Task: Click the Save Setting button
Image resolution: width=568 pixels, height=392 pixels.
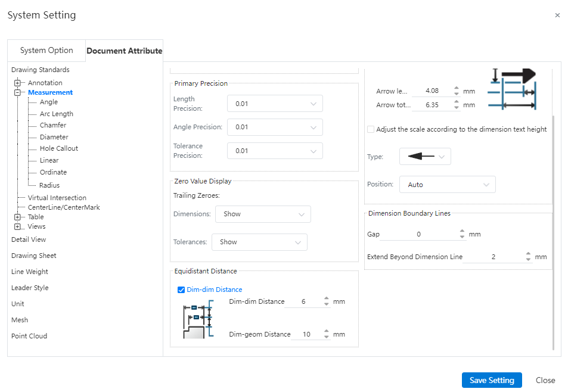Action: (x=492, y=380)
